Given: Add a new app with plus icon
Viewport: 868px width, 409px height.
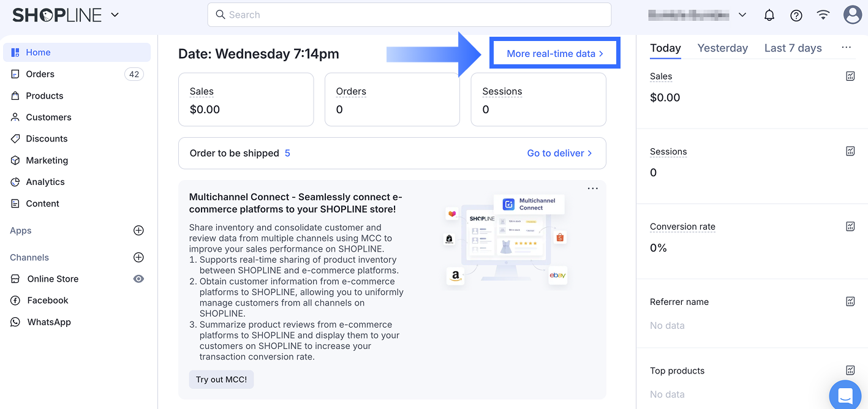Looking at the screenshot, I should pos(138,231).
